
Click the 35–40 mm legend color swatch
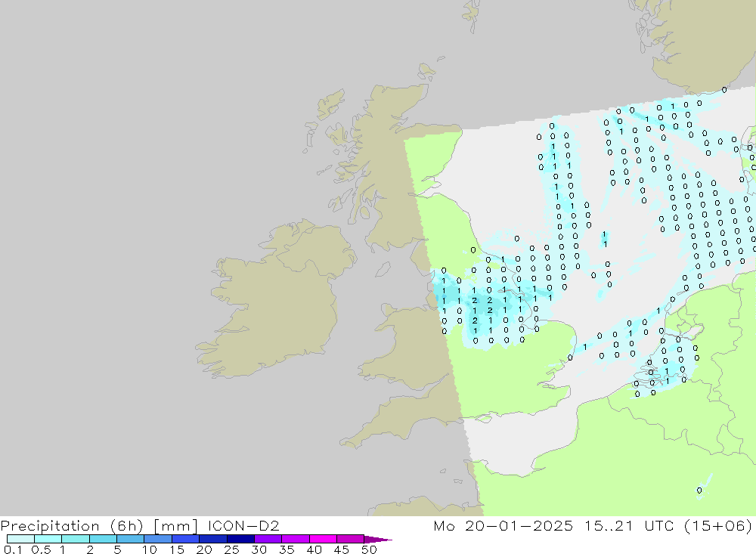[x=296, y=539]
